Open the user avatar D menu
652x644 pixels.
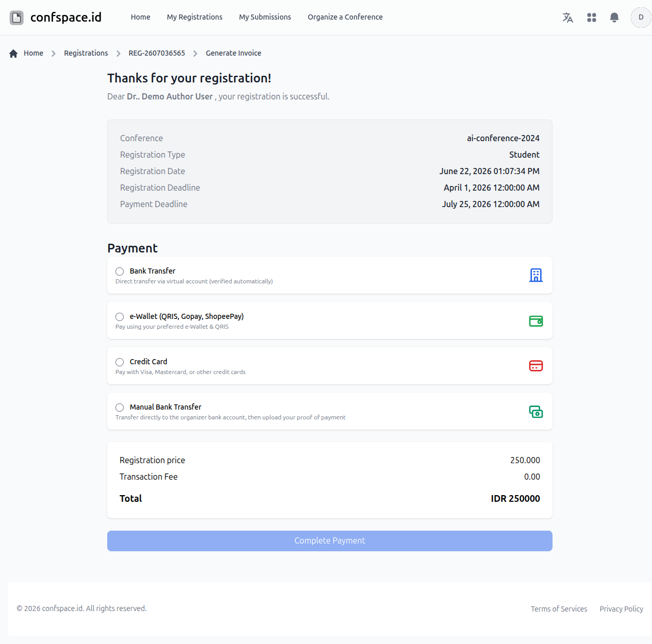(x=641, y=18)
